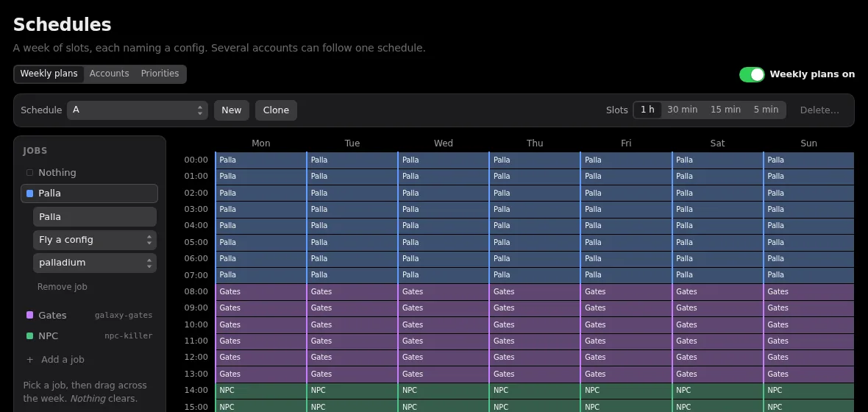
Task: Click the Nothing job's empty square icon
Action: pyautogui.click(x=30, y=173)
